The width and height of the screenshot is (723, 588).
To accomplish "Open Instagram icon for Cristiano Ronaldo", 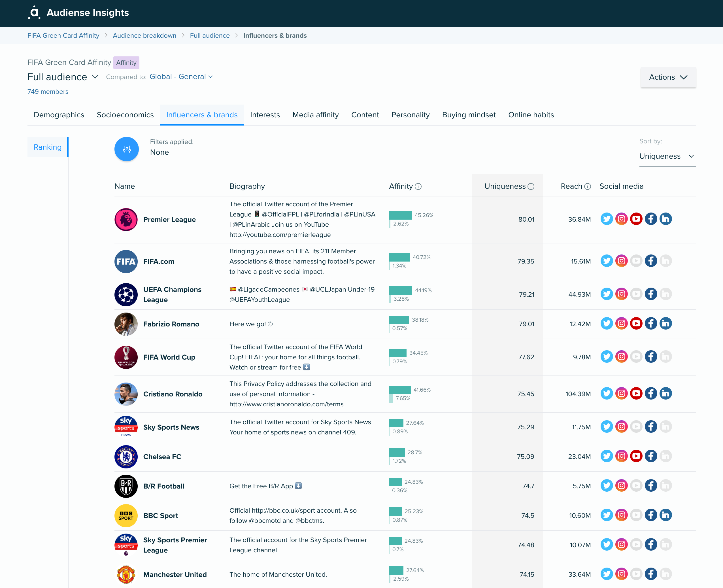I will pos(621,394).
